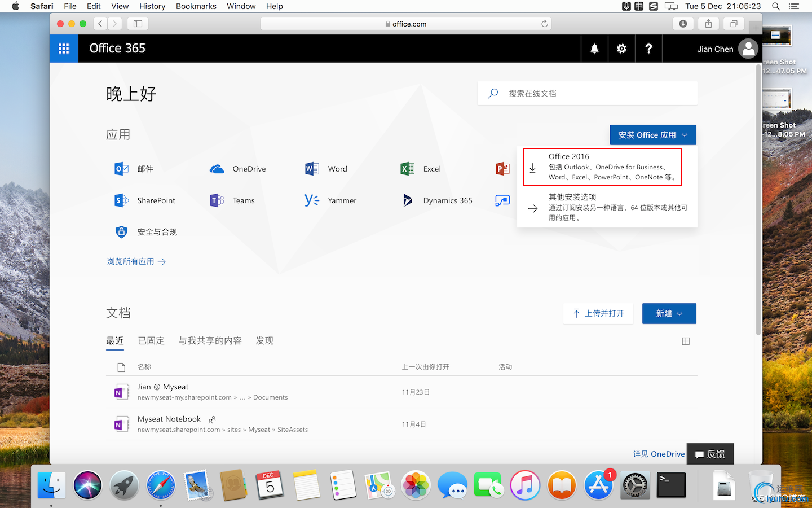
Task: Open App Store from the Dock
Action: [x=598, y=485]
